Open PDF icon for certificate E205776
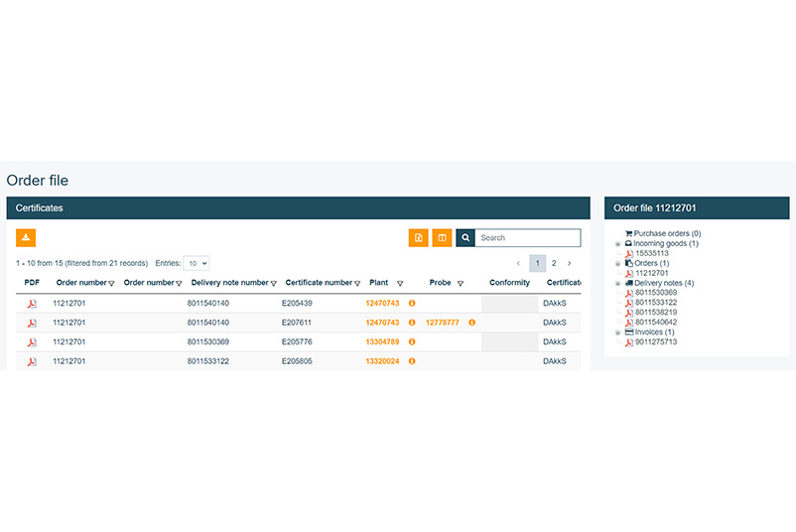Viewport: 796px width, 532px height. pyautogui.click(x=32, y=342)
